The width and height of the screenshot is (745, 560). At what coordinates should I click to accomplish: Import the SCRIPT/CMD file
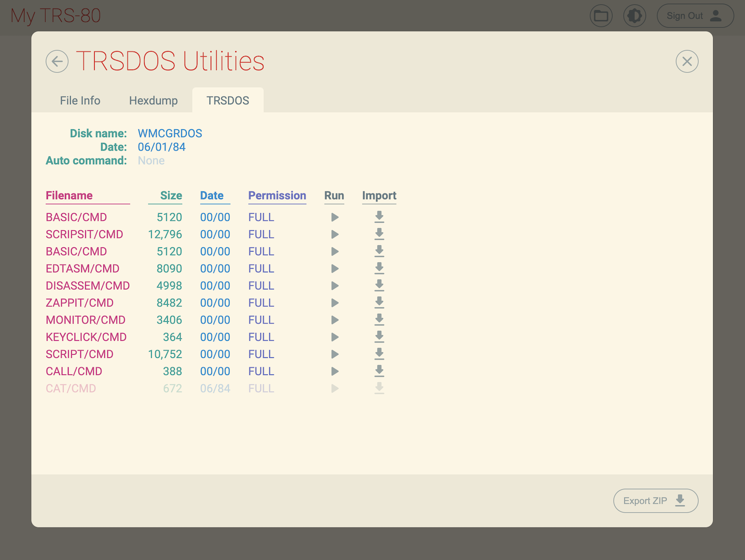click(379, 354)
